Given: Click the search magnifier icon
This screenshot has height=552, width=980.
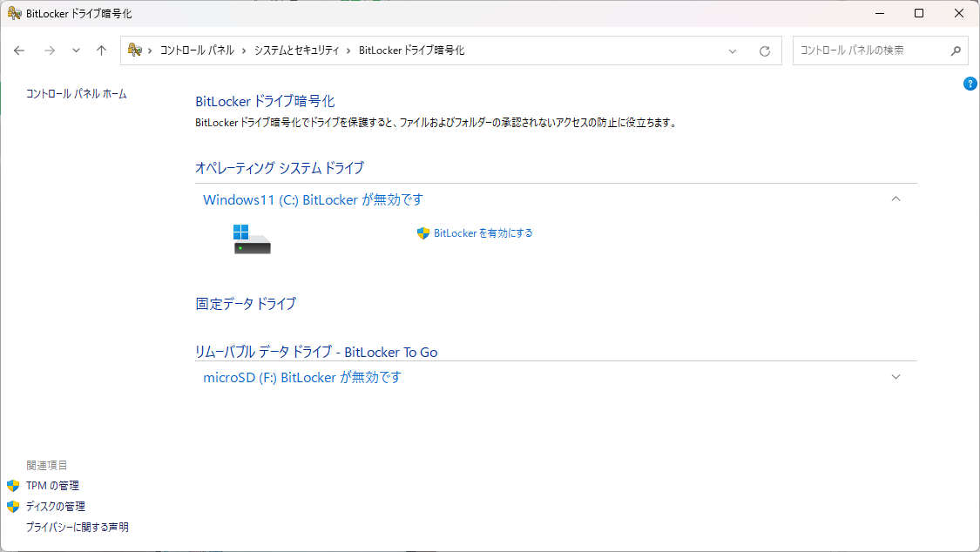Looking at the screenshot, I should pyautogui.click(x=956, y=50).
